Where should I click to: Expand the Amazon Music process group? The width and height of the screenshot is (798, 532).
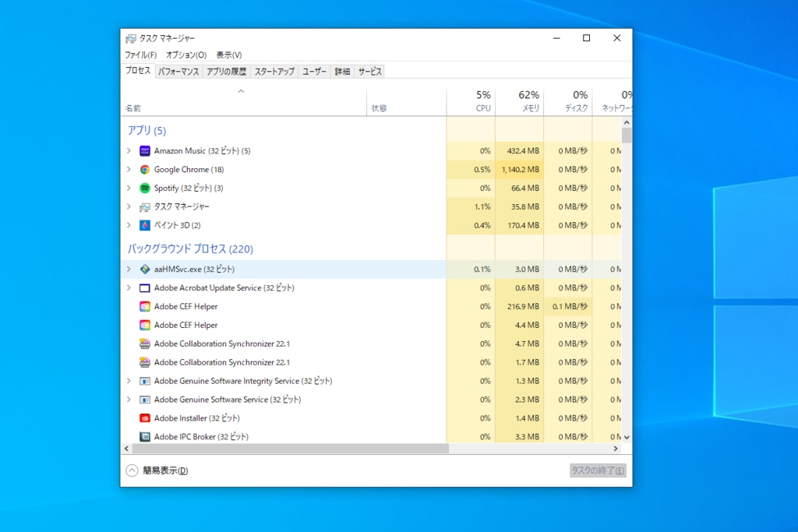pyautogui.click(x=129, y=150)
